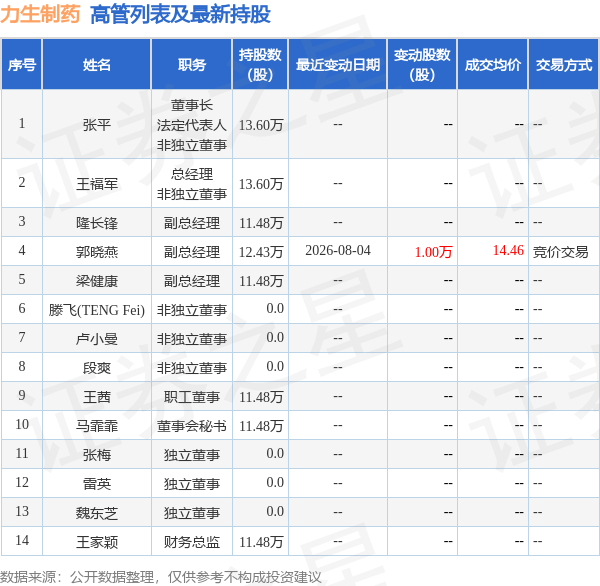Screen dimensions: 600x586
Task: Click the name 隆长锋
Action: point(97,223)
